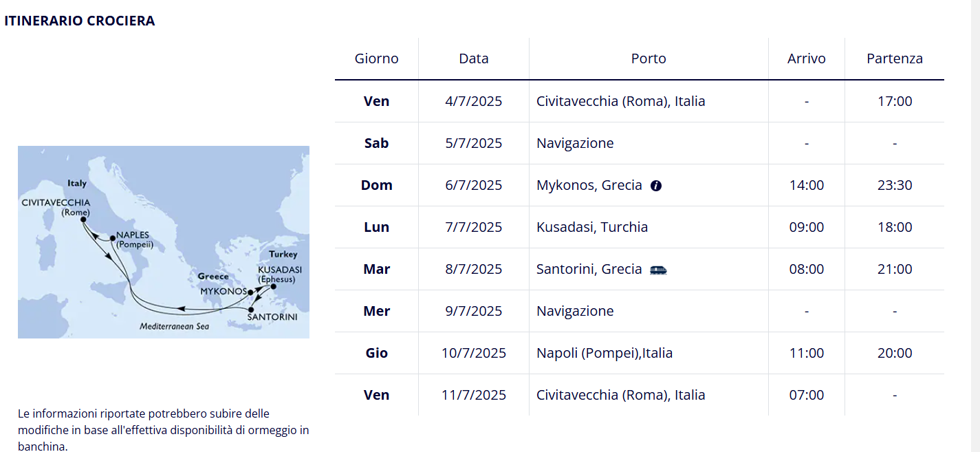This screenshot has width=980, height=452.
Task: Click the Mykonos, Grecia port name
Action: click(x=589, y=185)
